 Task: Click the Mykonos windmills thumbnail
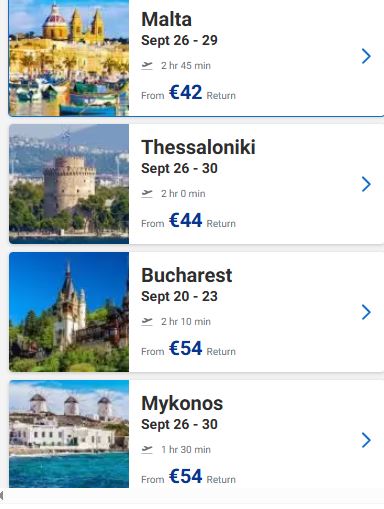click(69, 434)
